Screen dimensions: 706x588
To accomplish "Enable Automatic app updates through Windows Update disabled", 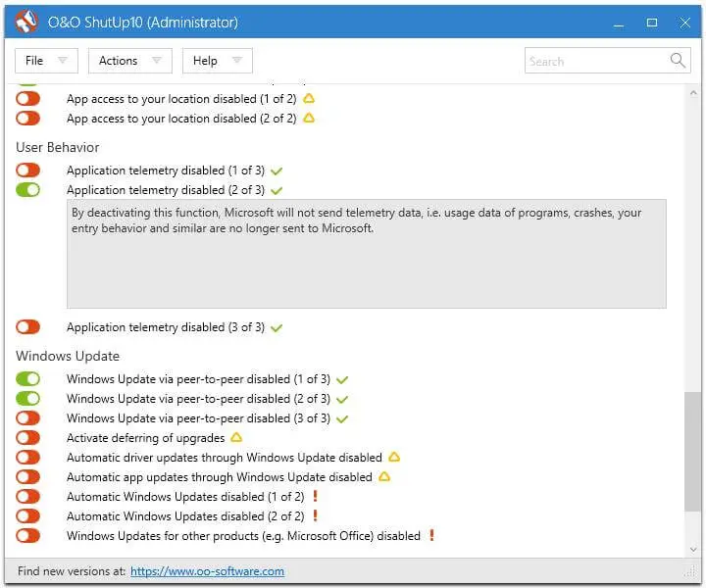I will (x=27, y=476).
